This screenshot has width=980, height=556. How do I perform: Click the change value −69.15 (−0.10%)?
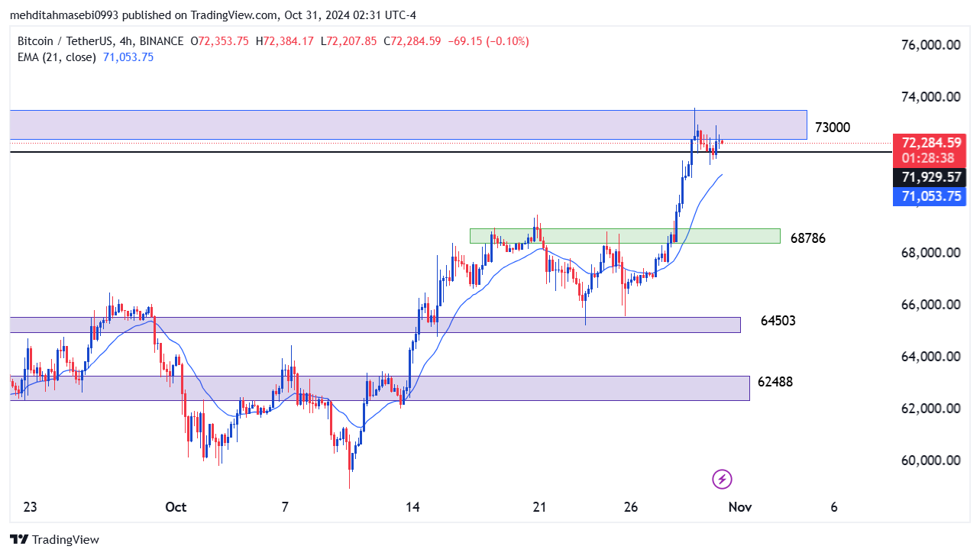(488, 41)
